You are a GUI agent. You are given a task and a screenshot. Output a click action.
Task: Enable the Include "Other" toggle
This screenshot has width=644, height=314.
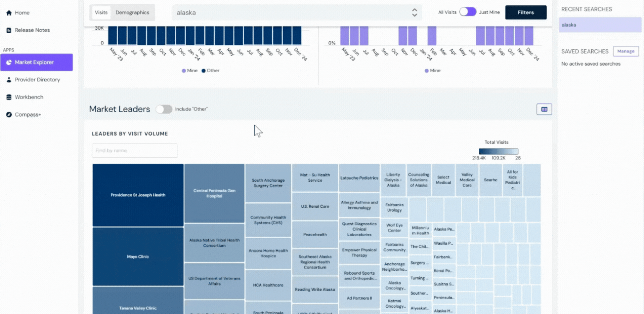[164, 109]
